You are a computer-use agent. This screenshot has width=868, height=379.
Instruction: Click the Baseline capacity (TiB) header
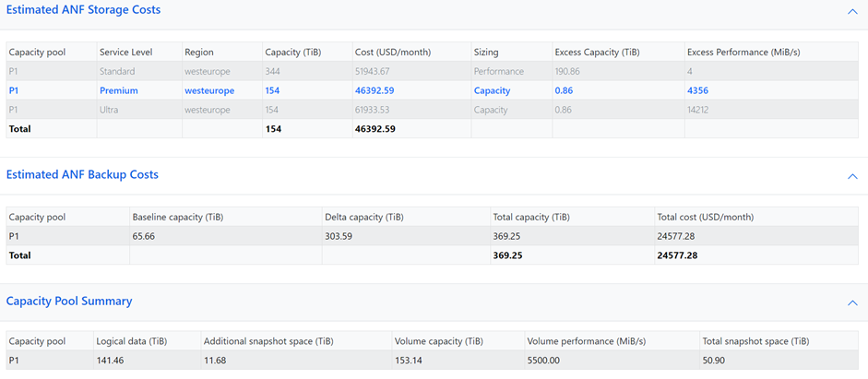coord(178,218)
